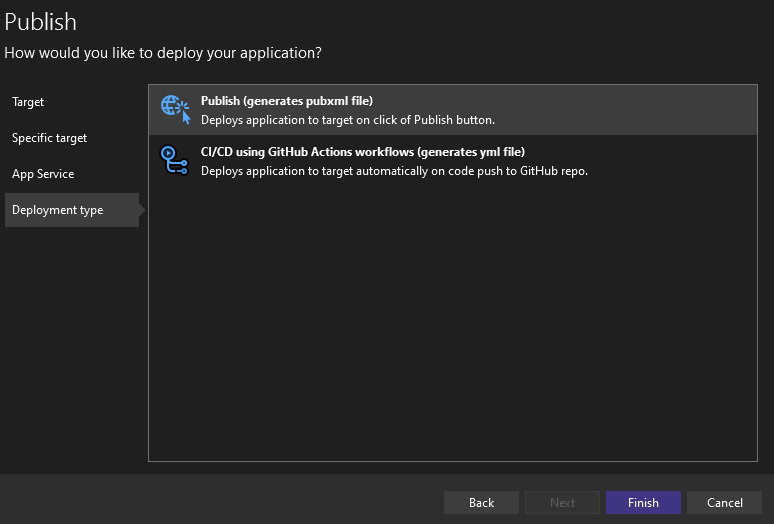Viewport: 774px width, 524px height.
Task: Click the Back button
Action: coord(481,502)
